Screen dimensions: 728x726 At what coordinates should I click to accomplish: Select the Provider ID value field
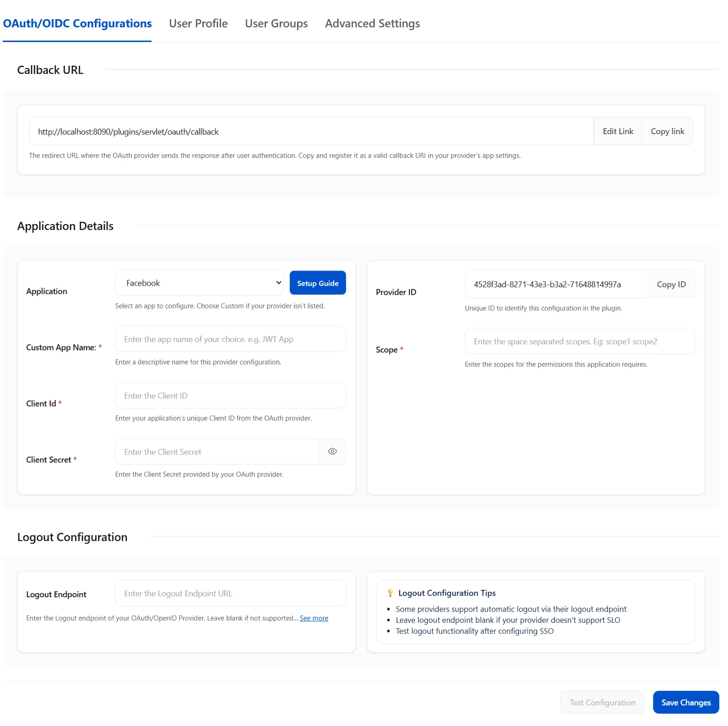pyautogui.click(x=556, y=284)
